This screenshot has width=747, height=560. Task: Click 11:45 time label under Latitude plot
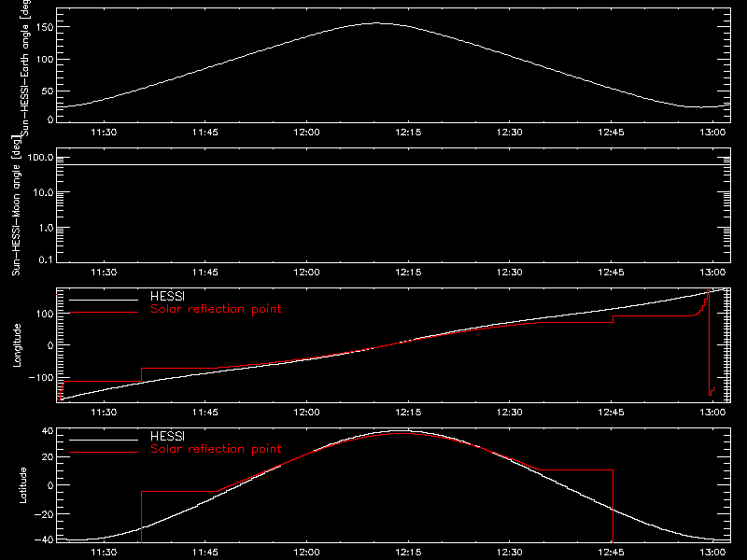(205, 553)
